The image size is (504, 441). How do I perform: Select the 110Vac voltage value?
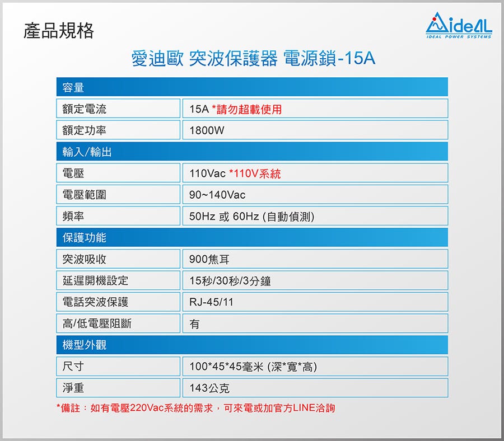207,173
